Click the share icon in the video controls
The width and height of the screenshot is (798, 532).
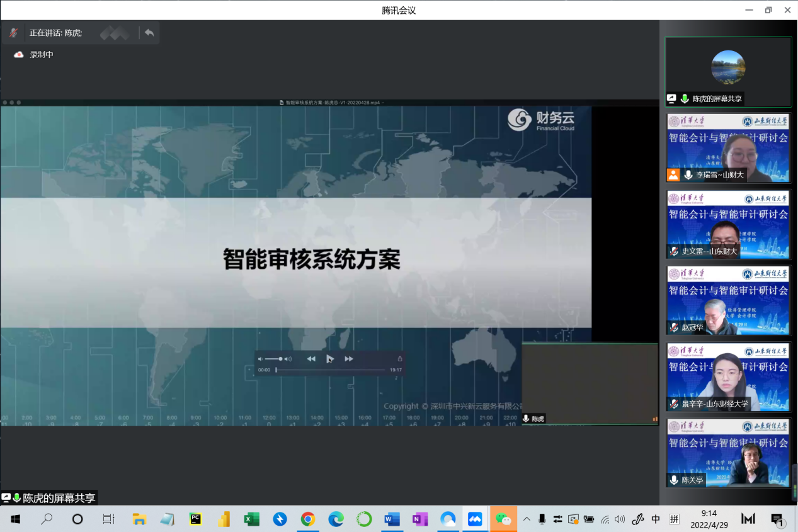click(399, 359)
